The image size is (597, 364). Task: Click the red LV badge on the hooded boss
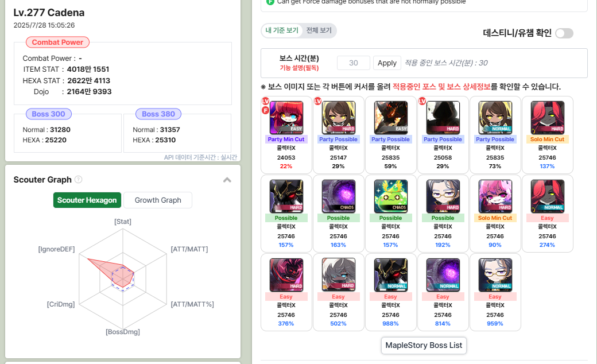tap(422, 101)
